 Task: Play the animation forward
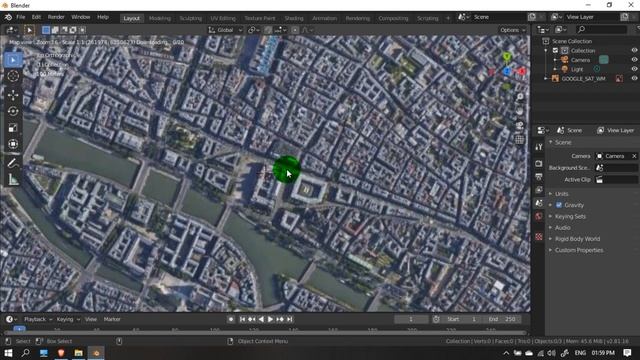coord(270,319)
